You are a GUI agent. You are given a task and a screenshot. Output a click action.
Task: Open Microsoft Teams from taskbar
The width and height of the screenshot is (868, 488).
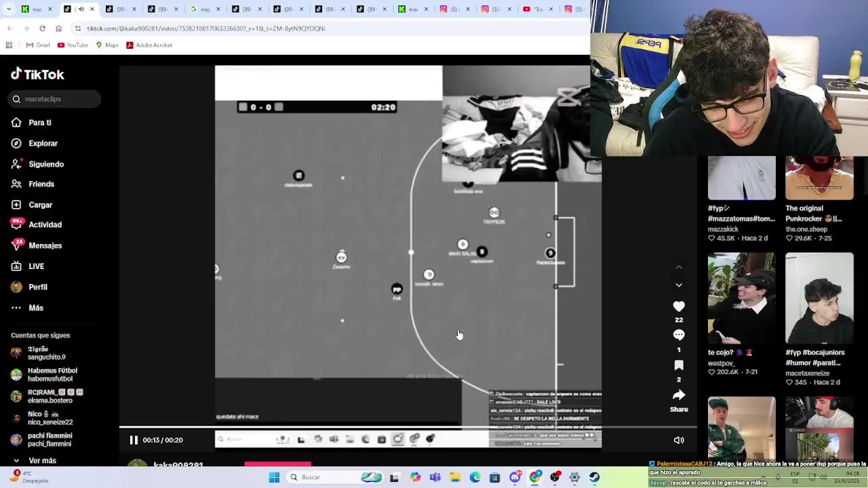pos(435,477)
